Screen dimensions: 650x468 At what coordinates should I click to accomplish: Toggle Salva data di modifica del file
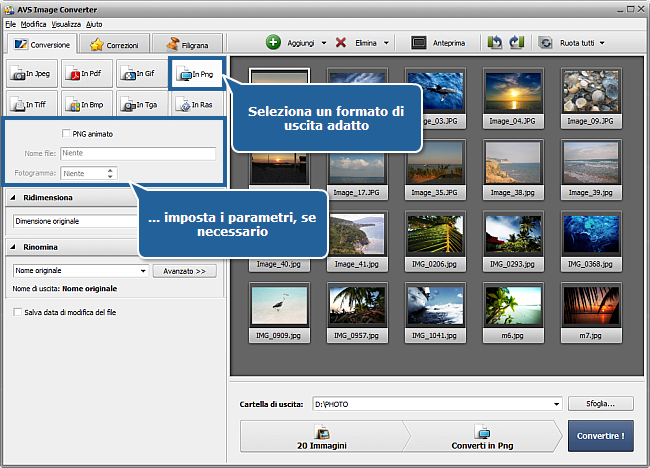click(17, 312)
